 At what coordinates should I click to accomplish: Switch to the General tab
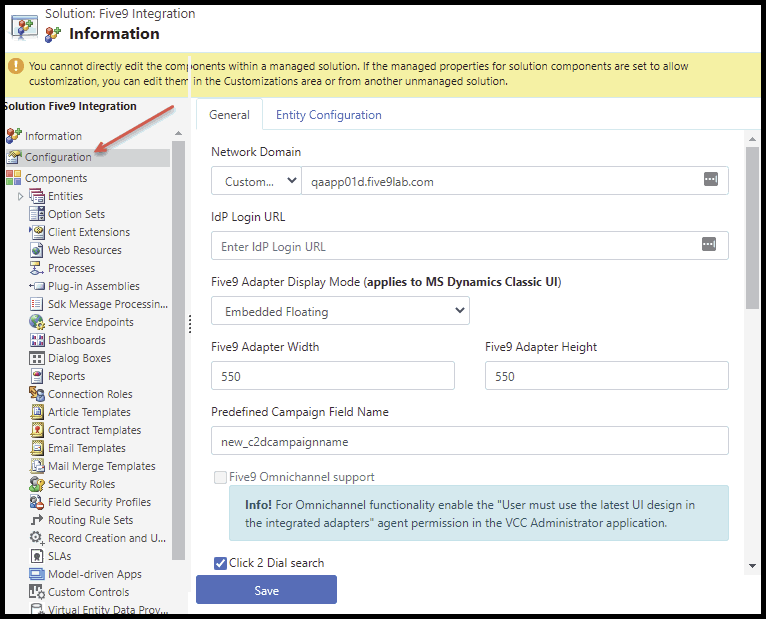(229, 115)
